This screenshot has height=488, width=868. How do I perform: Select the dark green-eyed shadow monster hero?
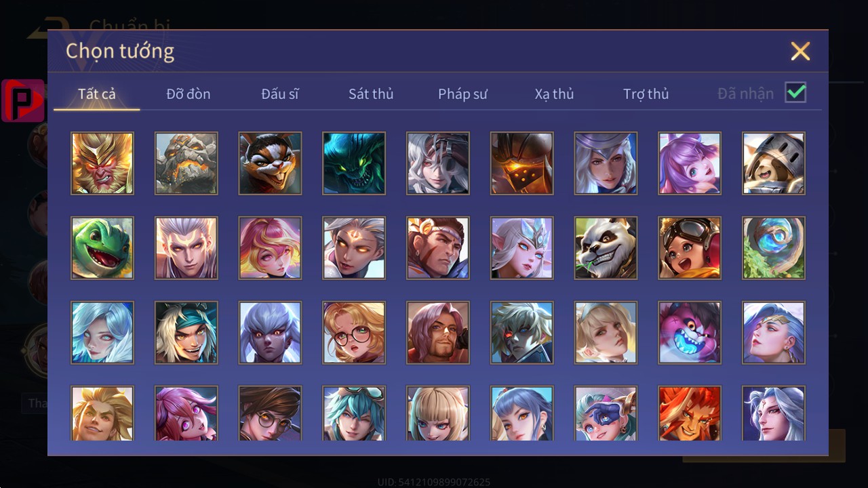[354, 163]
